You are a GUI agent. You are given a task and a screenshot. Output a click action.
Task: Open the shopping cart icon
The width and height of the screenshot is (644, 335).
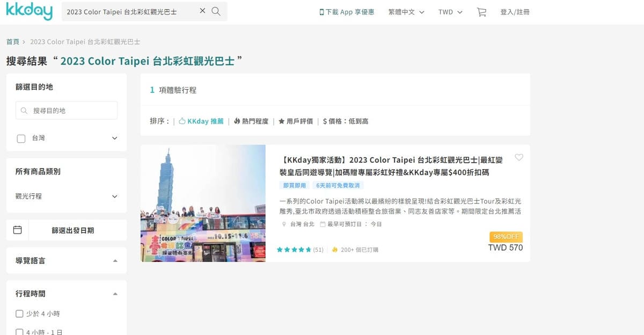click(481, 11)
